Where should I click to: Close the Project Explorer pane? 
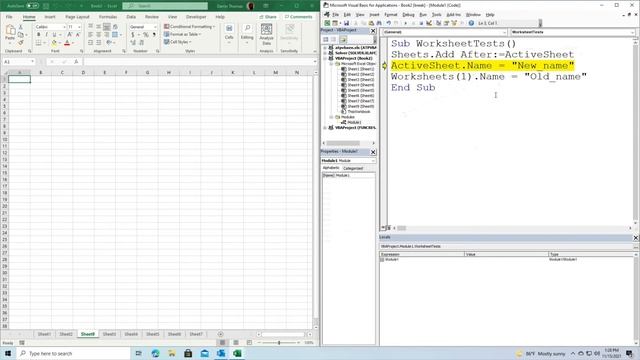click(x=373, y=31)
